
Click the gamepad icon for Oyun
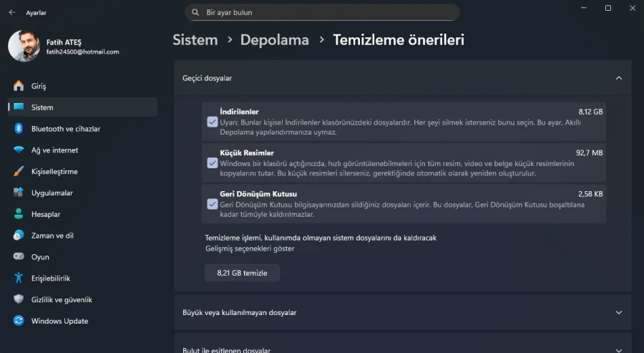pos(19,256)
